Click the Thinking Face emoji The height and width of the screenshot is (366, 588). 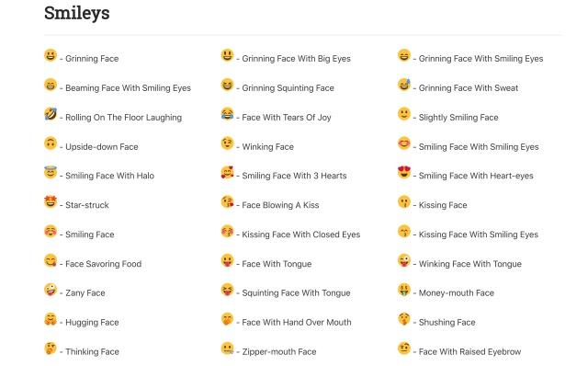pos(51,349)
